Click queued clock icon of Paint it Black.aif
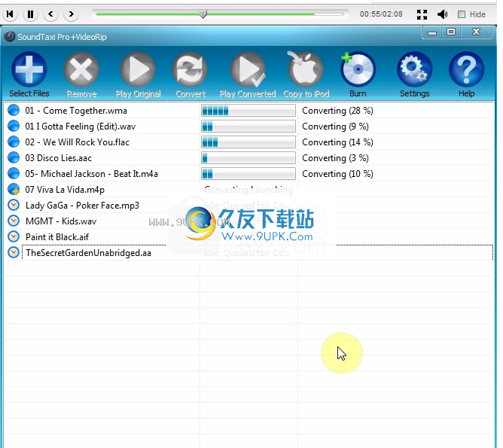 (14, 236)
